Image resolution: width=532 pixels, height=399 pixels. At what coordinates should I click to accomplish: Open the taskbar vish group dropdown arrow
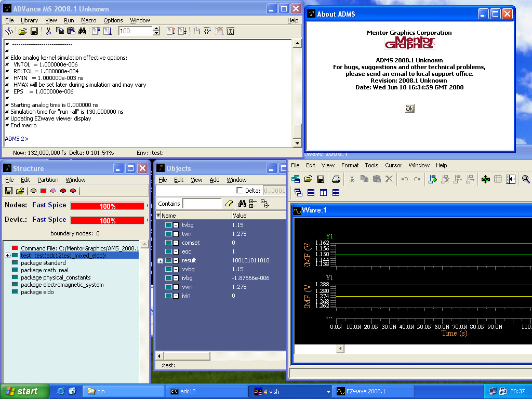(x=328, y=392)
